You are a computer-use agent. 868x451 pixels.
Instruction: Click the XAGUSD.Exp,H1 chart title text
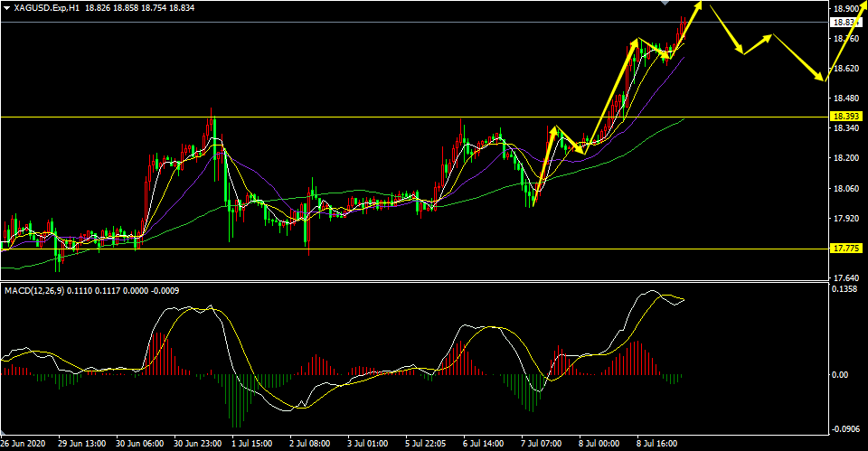click(x=46, y=8)
